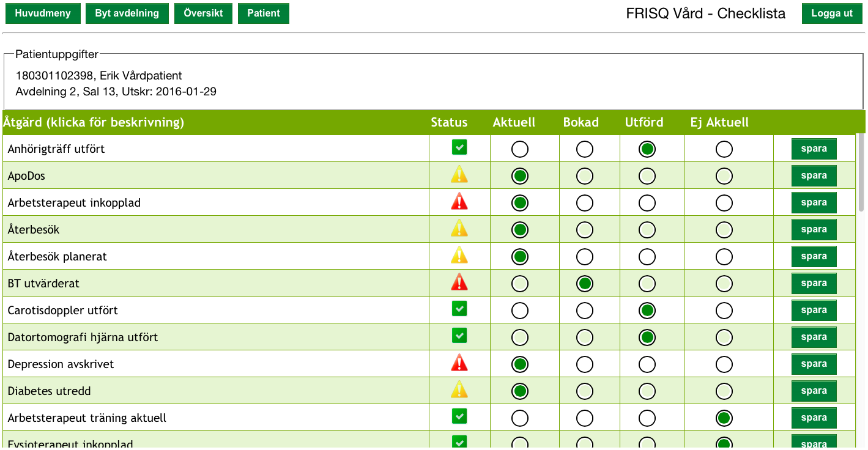Set Diabetes utredd to Bokad
This screenshot has width=868, height=450.
click(585, 391)
